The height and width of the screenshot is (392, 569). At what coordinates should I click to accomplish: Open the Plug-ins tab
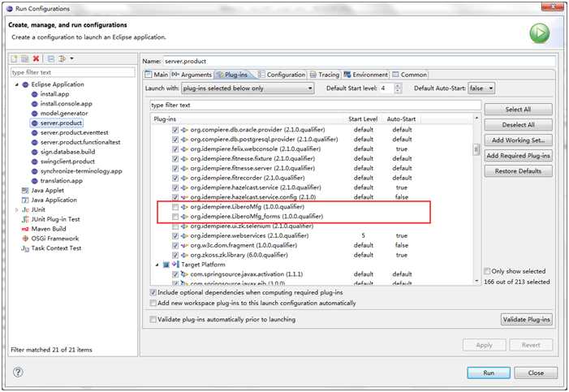[x=232, y=75]
